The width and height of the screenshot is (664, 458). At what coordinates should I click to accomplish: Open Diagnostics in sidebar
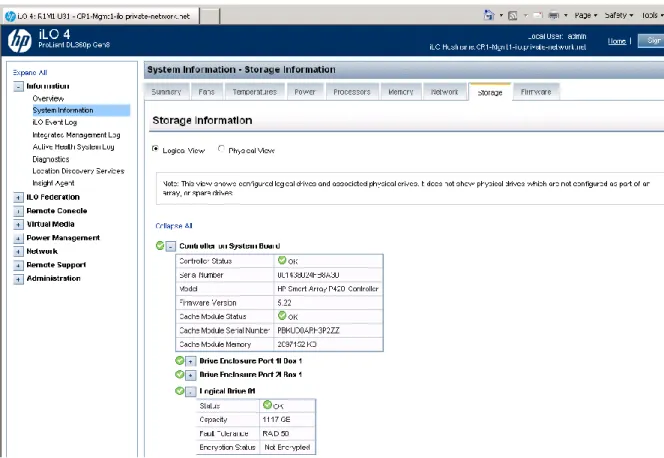51,159
